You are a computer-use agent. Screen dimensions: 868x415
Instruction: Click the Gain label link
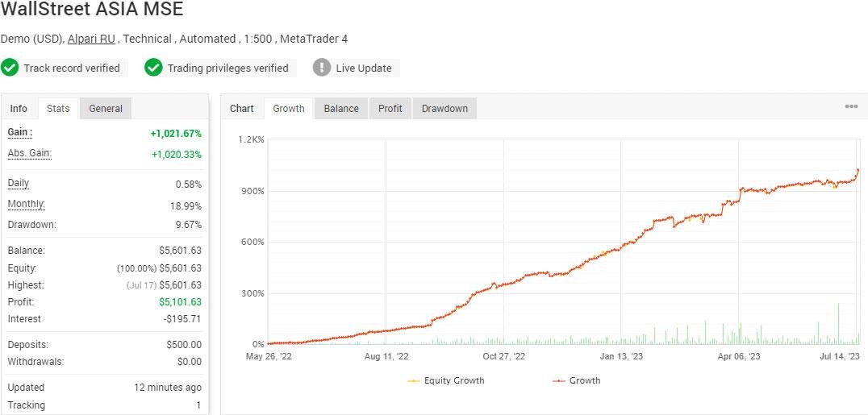point(20,132)
